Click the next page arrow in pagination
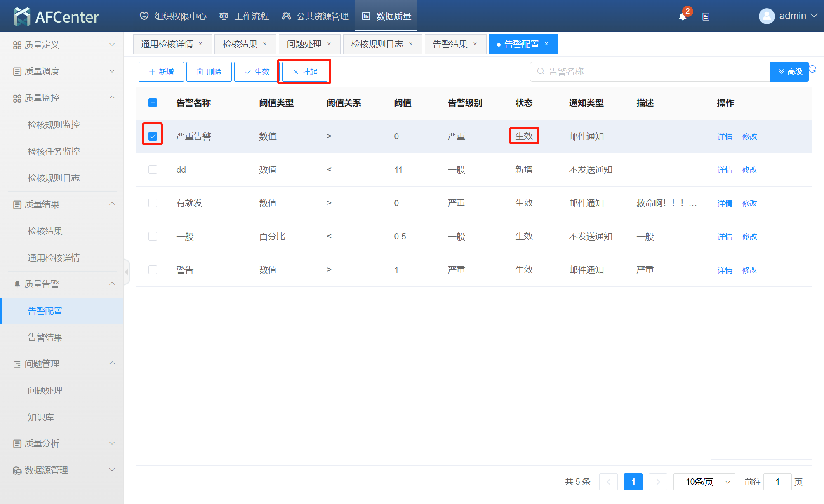 [658, 482]
